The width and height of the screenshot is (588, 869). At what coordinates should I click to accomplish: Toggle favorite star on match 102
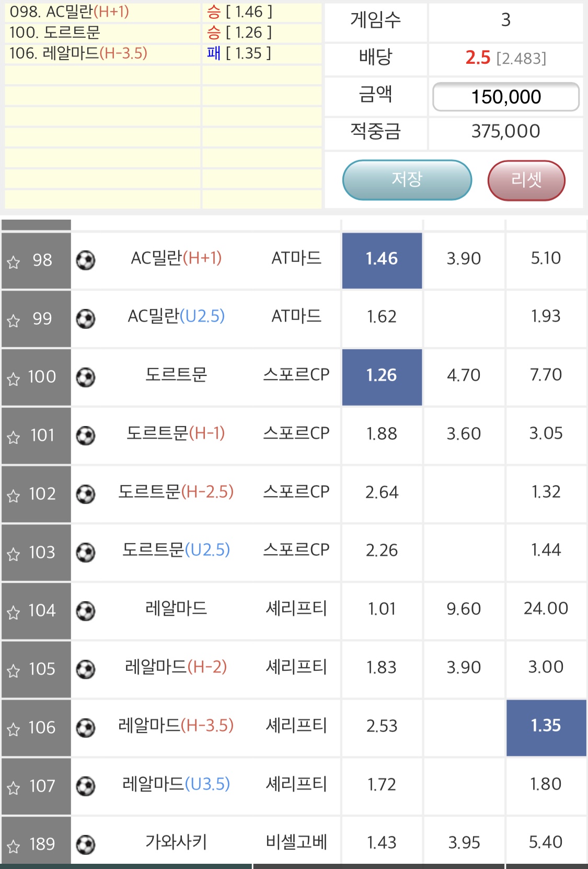click(14, 496)
